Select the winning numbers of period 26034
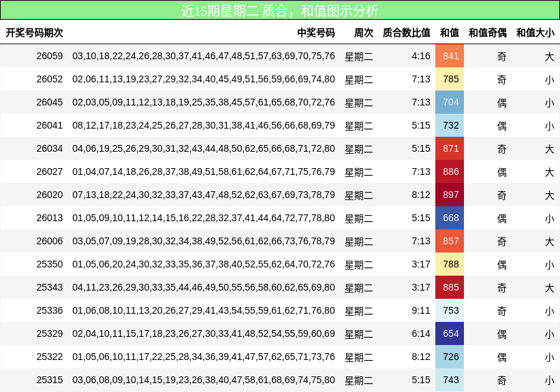The height and width of the screenshot is (392, 560). pos(202,148)
